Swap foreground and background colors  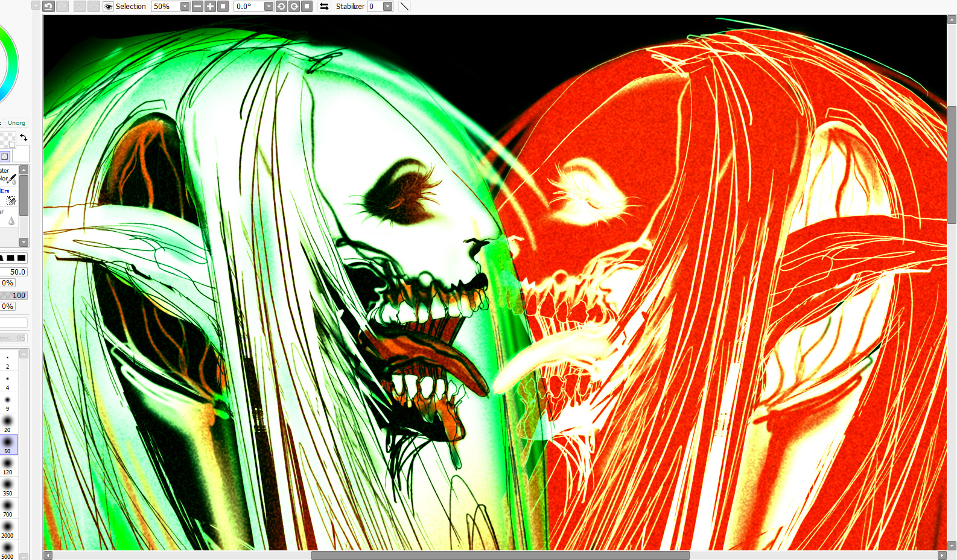pyautogui.click(x=24, y=138)
